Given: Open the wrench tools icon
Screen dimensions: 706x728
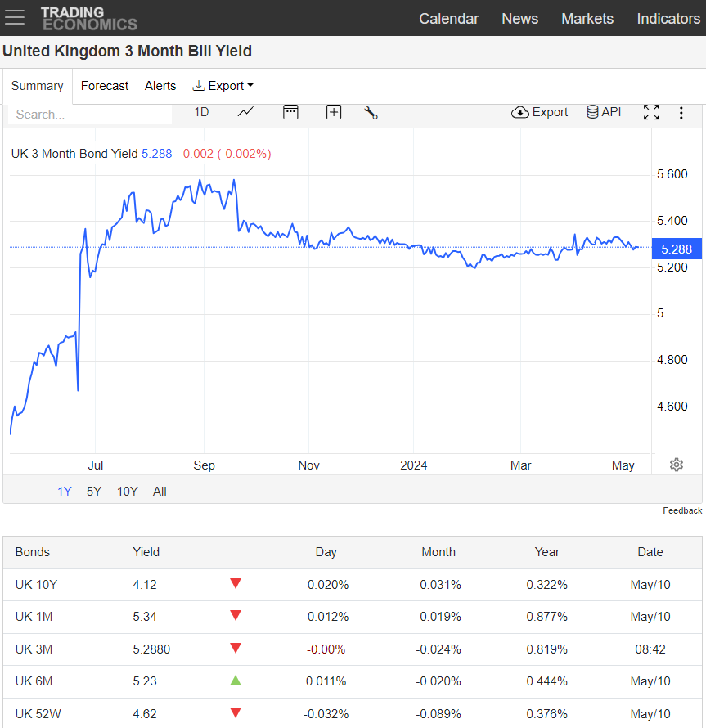Looking at the screenshot, I should point(371,112).
